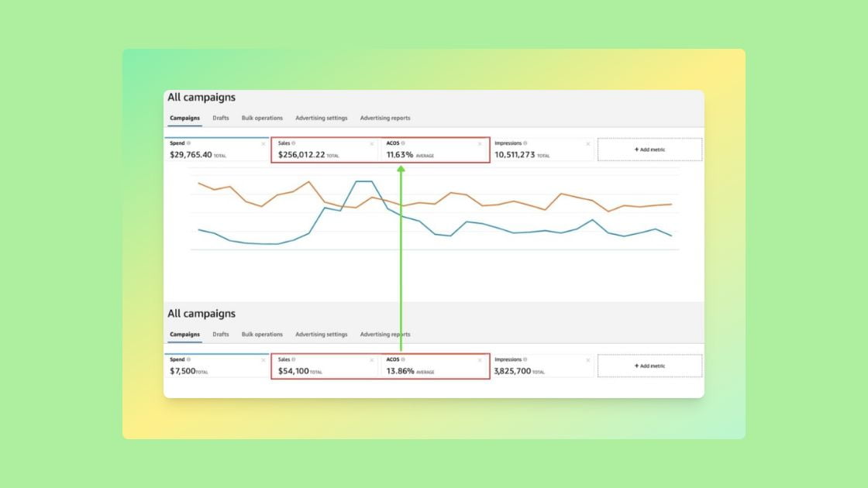Switch to Bulk operations tab in the upper panel

(262, 119)
